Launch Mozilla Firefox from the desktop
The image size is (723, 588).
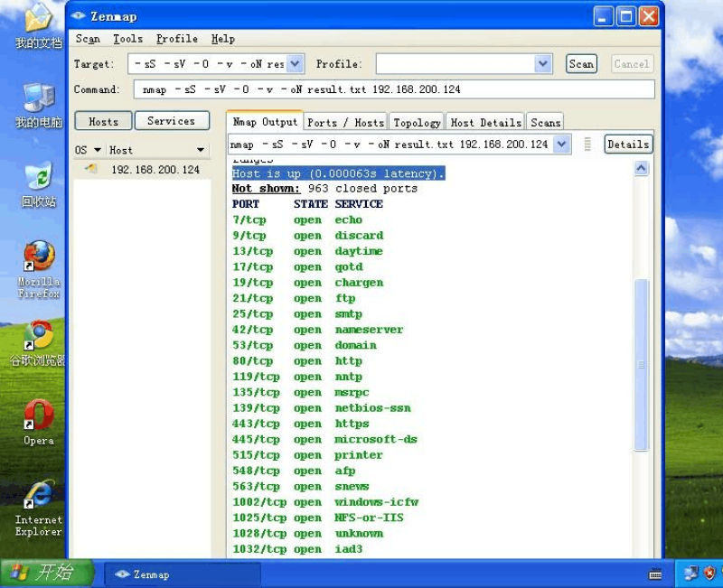click(39, 258)
